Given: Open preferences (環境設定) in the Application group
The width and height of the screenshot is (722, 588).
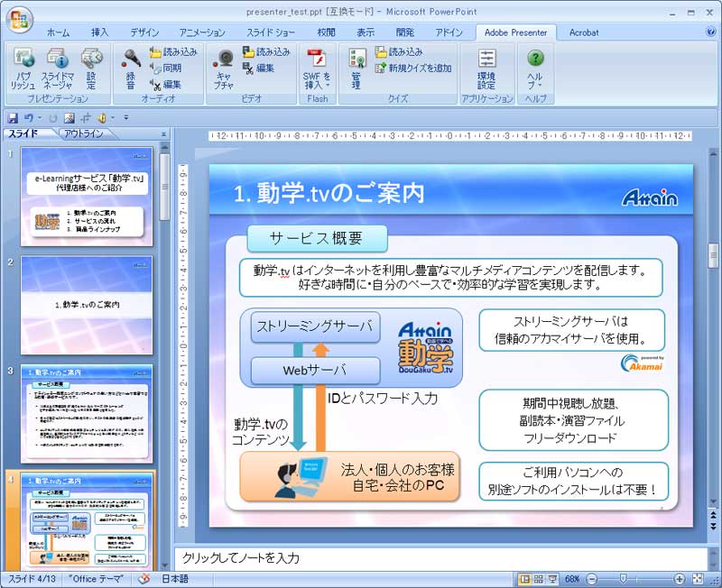Looking at the screenshot, I should click(x=486, y=69).
